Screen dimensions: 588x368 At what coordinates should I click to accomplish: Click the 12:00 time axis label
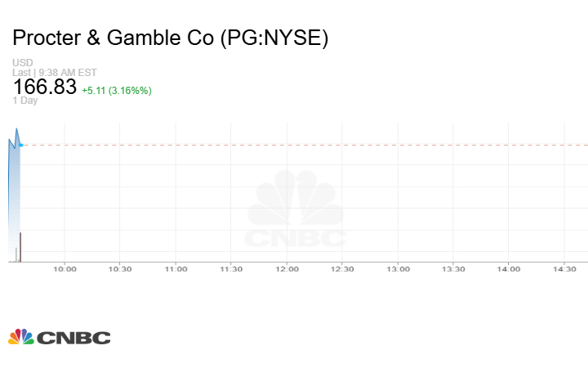tap(287, 269)
